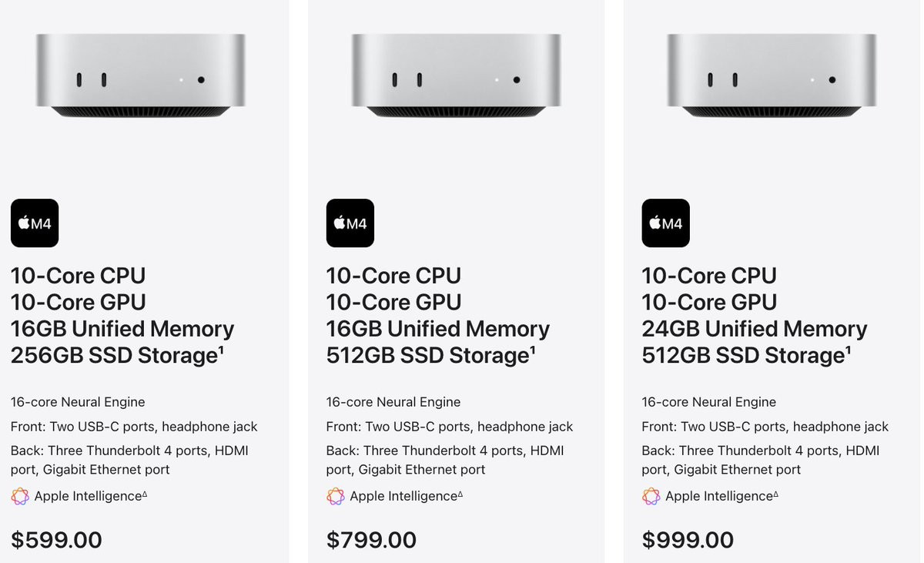Click 24GB Unified Memory heading
Screen dimensions: 924x563
tap(755, 329)
